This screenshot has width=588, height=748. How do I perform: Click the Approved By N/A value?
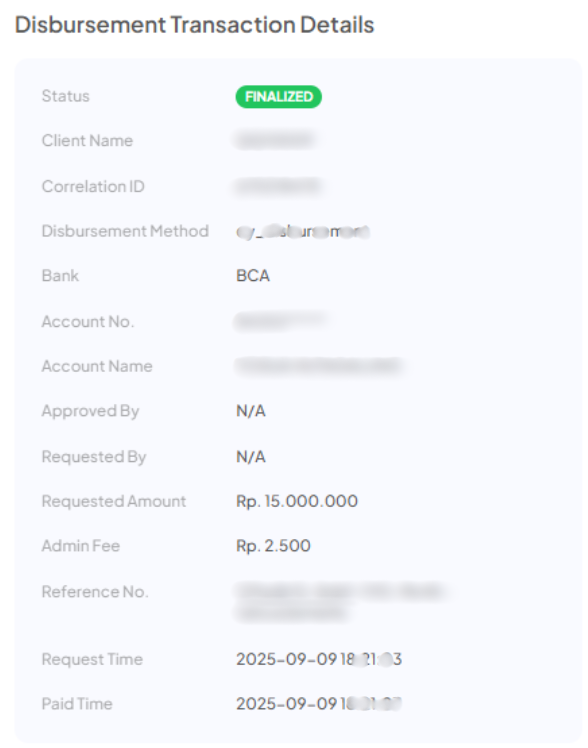point(251,411)
